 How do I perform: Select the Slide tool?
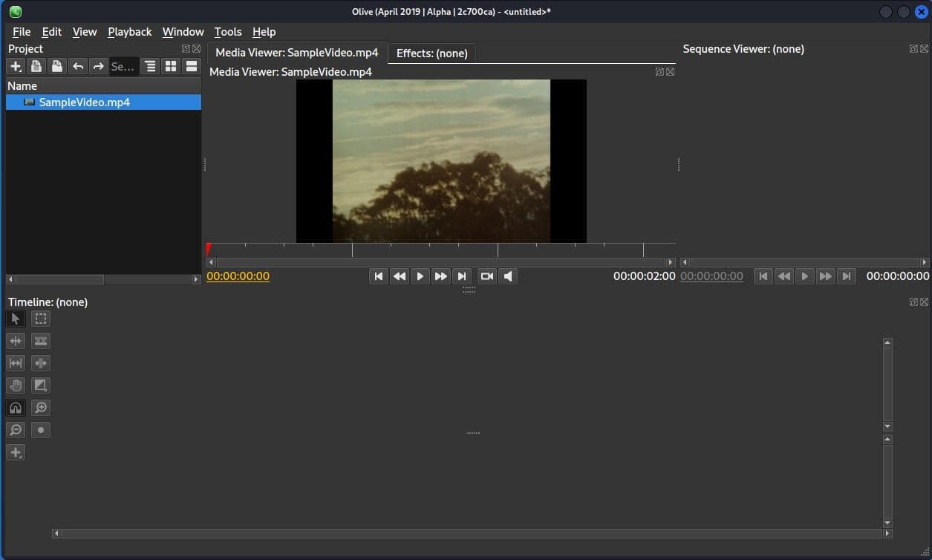(x=41, y=363)
